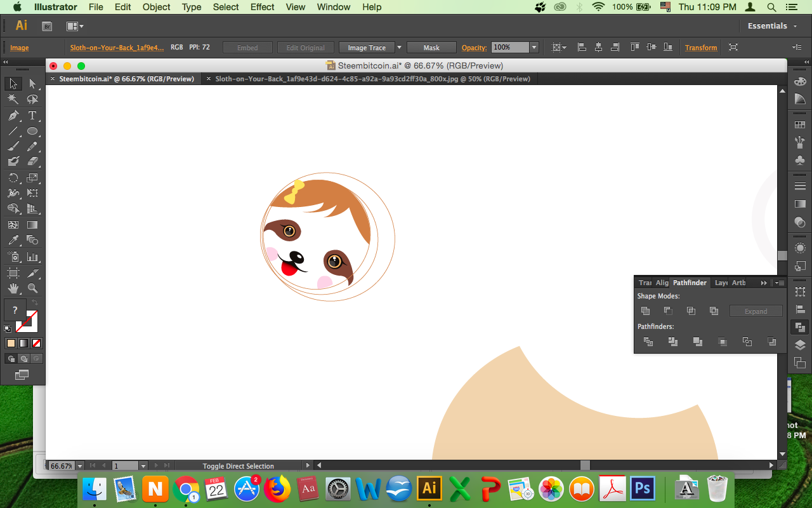Switch to Sloth-on-Your-Back document tab

coord(372,79)
